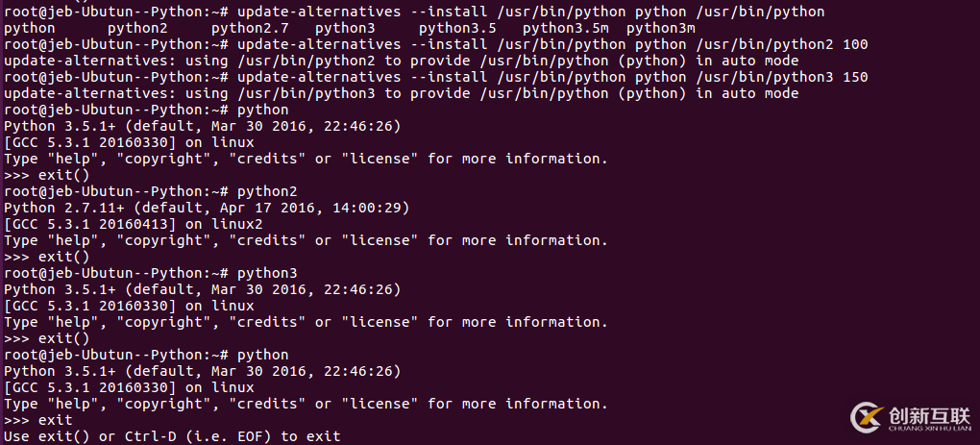The image size is (980, 445).
Task: Click python3.5 in the completion list
Action: [457, 29]
